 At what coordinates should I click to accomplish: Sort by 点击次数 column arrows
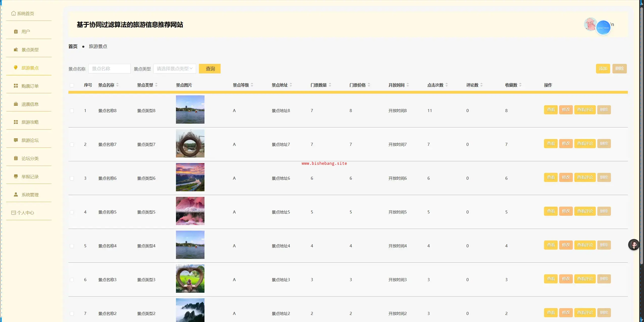447,85
